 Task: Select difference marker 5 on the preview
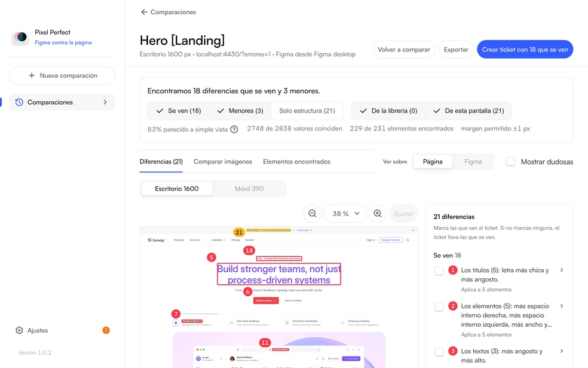pos(212,257)
